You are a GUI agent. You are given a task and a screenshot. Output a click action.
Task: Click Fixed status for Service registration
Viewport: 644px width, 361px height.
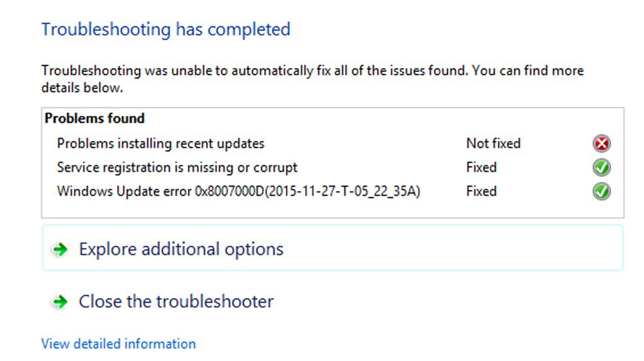click(x=481, y=167)
